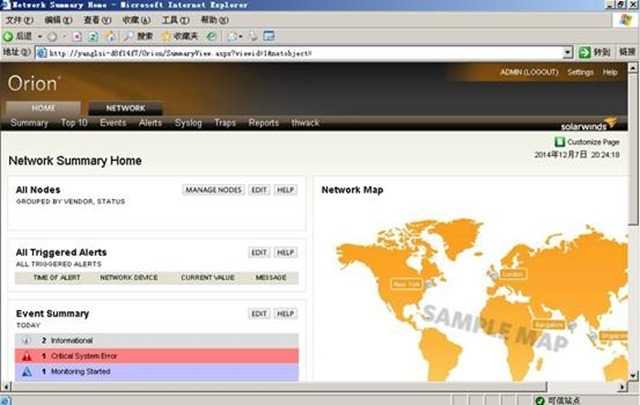The image size is (640, 405).
Task: Click the Search magnifier toolbar button
Action: (x=138, y=36)
